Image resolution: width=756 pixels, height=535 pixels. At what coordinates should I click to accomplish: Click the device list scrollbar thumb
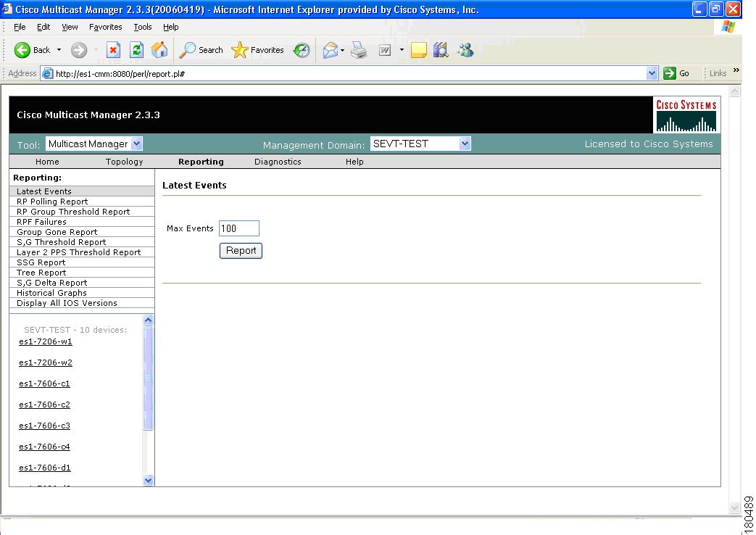(149, 378)
